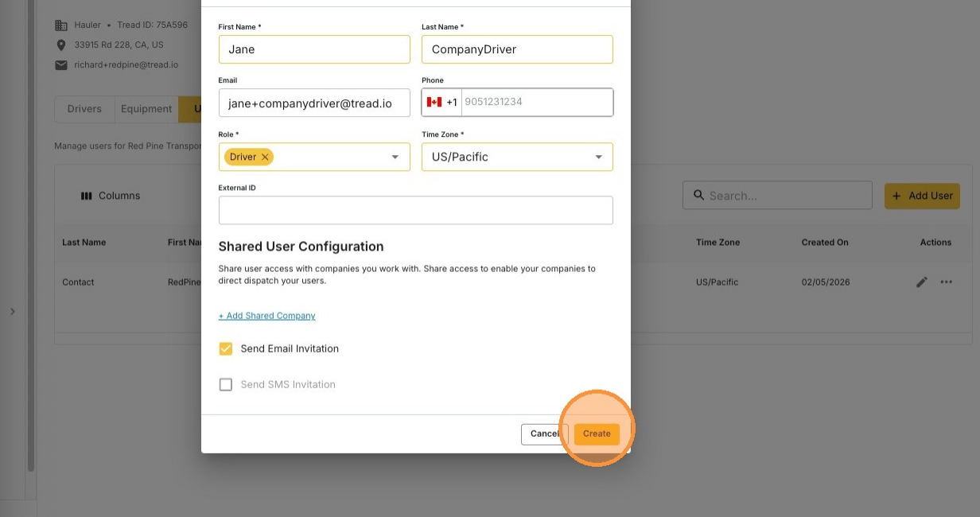Click the company building icon

point(61,25)
